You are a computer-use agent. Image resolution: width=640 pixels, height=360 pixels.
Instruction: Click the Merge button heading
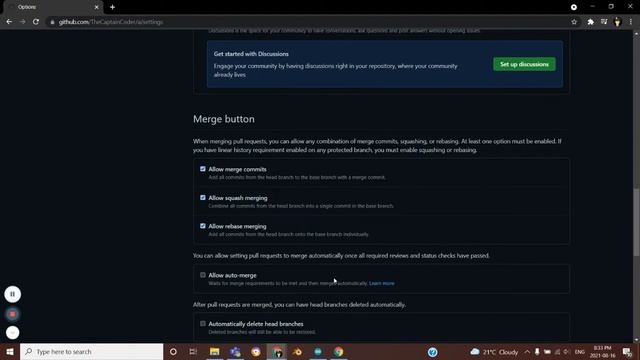point(224,119)
